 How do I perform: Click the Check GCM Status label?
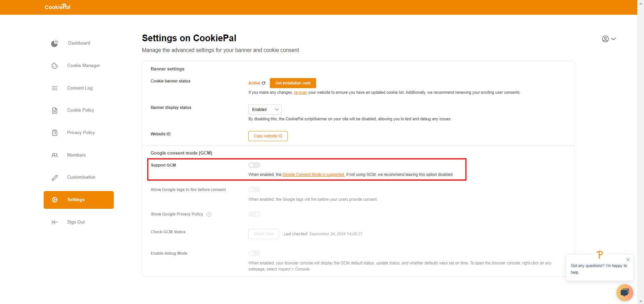(x=168, y=232)
